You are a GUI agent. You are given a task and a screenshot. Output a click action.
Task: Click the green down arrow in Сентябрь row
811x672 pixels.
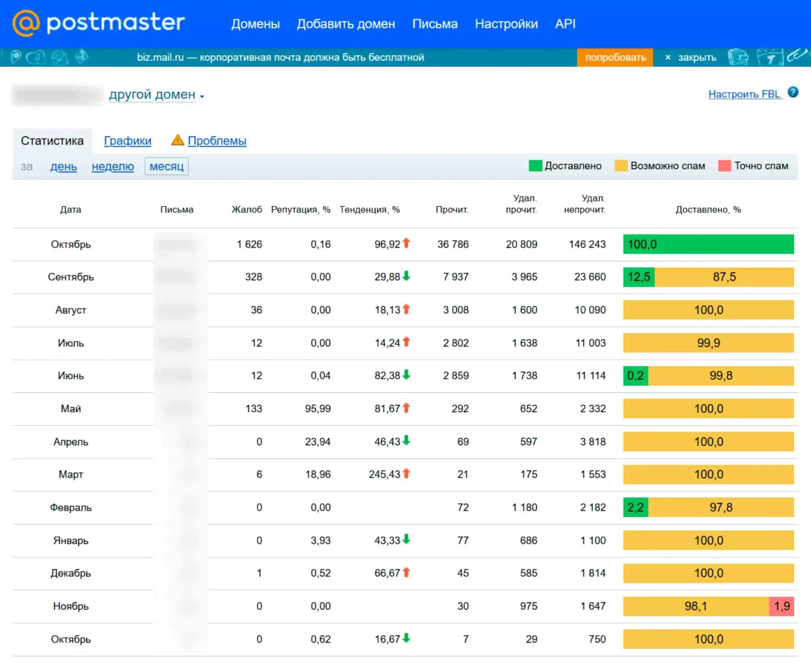406,276
